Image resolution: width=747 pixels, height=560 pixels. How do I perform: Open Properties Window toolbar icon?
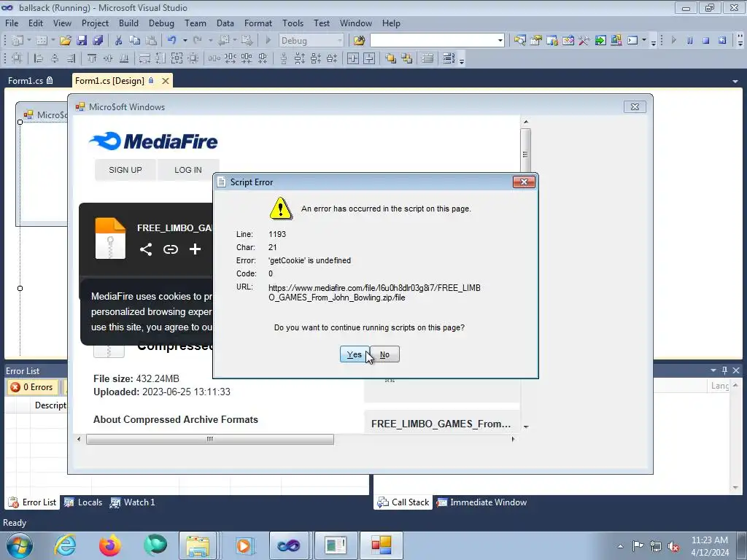pyautogui.click(x=536, y=41)
